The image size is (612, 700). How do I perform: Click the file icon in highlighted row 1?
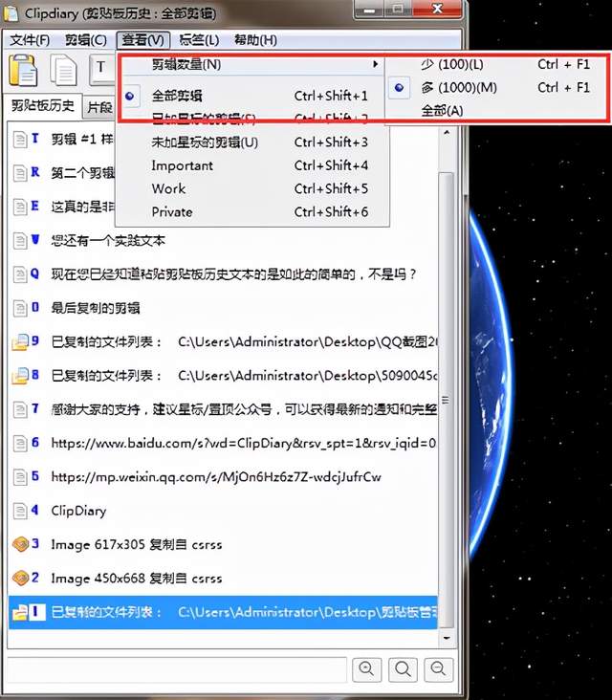click(x=20, y=612)
